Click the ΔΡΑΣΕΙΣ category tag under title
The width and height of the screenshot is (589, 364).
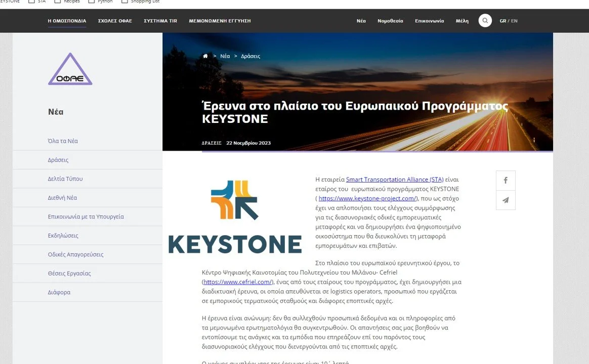[x=212, y=143]
